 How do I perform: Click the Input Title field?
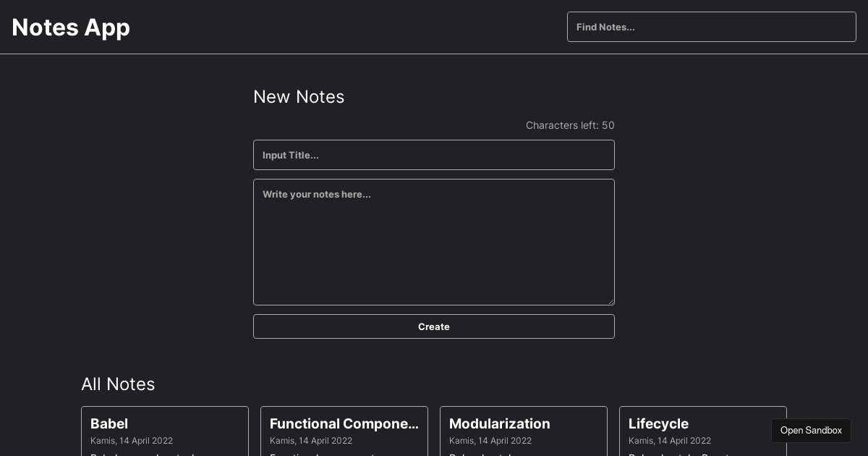point(434,155)
